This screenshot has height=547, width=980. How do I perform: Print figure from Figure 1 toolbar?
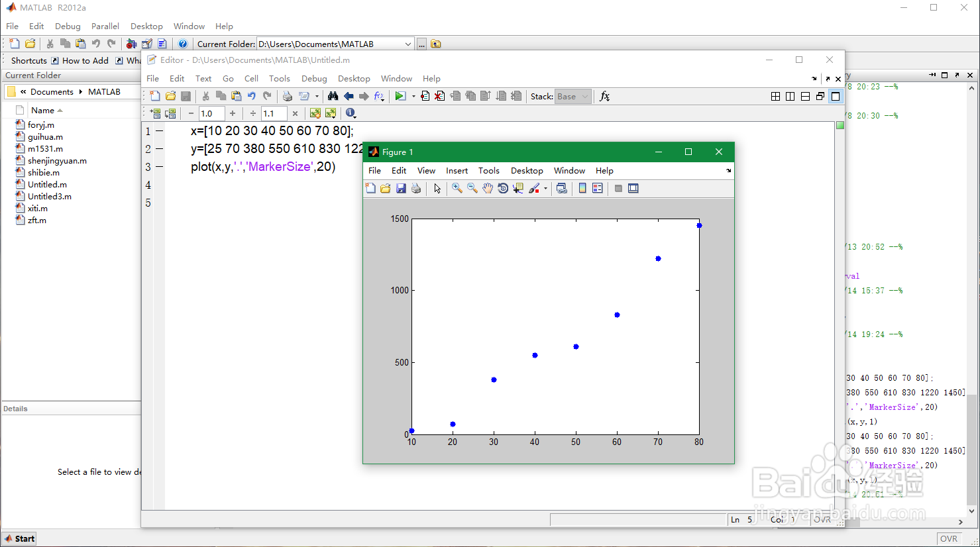click(x=416, y=189)
